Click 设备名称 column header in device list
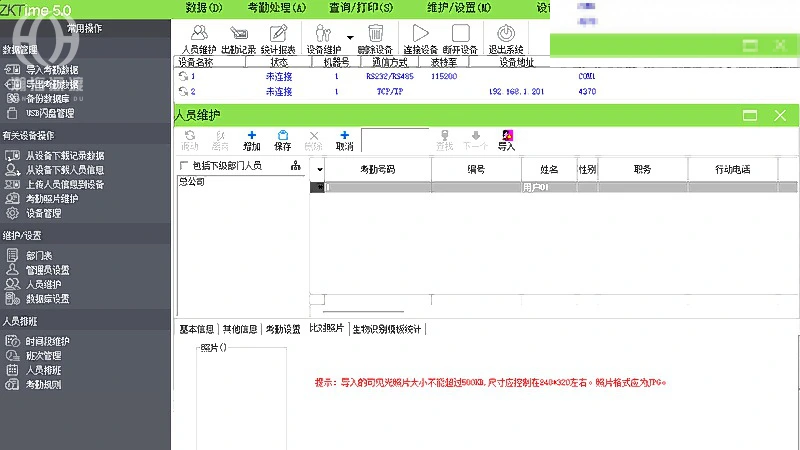Viewport: 800px width, 450px height. tap(209, 62)
